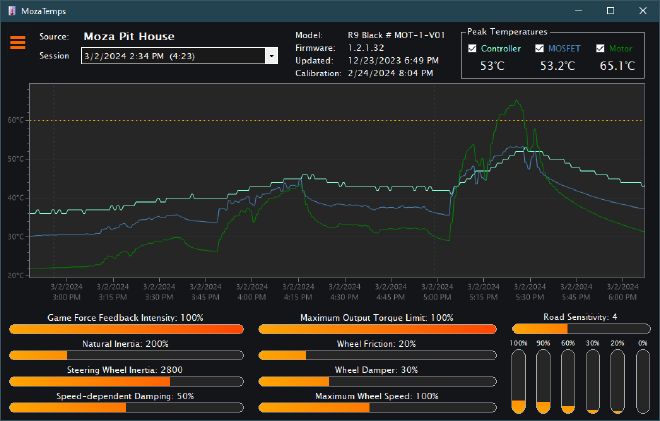Uncheck the MOSFET temperature checkbox
The image size is (660, 421).
[540, 48]
